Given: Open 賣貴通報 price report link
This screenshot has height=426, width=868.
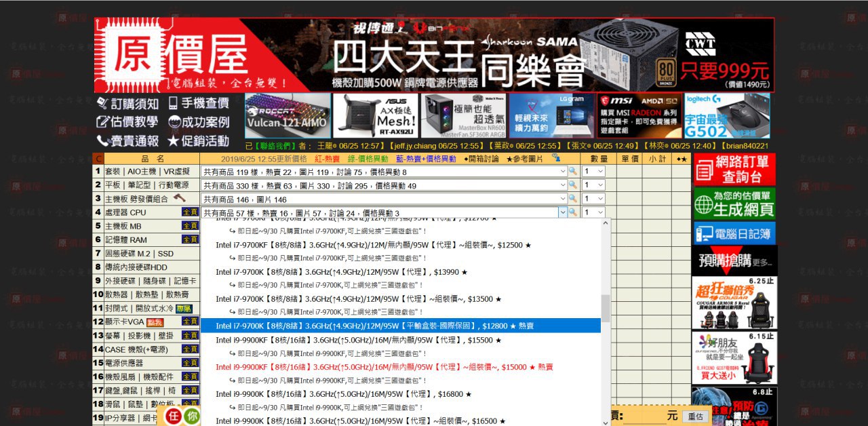Looking at the screenshot, I should tap(128, 141).
